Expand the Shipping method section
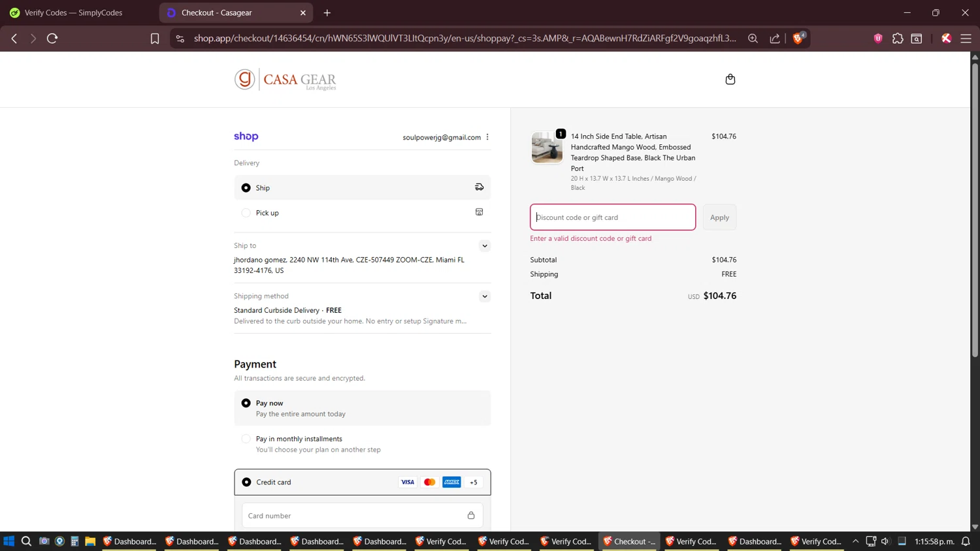 coord(485,296)
